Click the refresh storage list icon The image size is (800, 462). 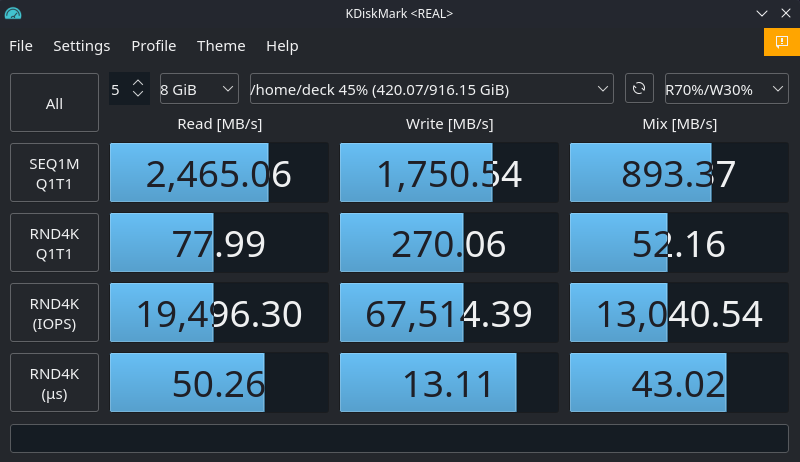point(639,88)
